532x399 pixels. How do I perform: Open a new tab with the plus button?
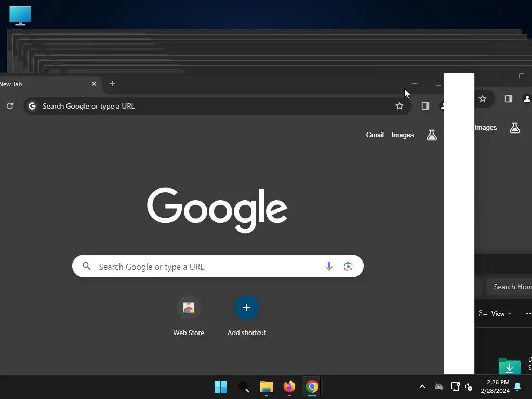pos(113,84)
